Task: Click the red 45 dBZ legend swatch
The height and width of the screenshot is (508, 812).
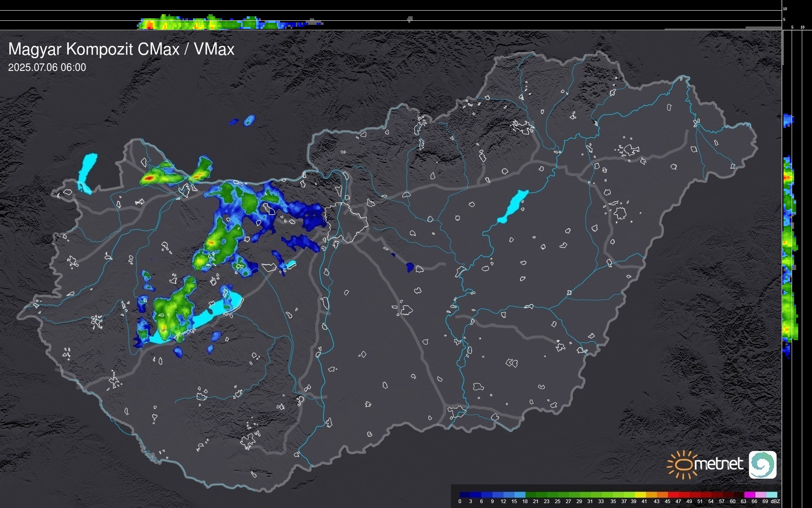Action: (673, 495)
